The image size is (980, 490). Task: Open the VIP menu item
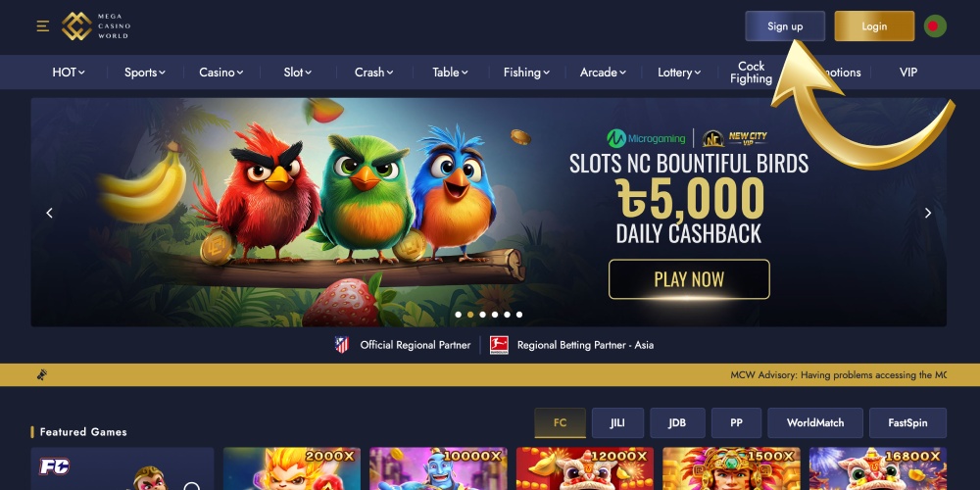(908, 73)
